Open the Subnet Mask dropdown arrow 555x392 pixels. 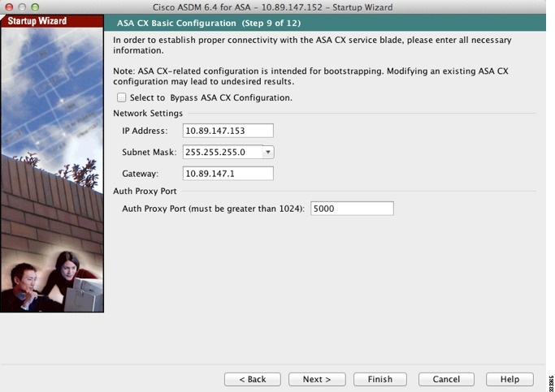coord(268,153)
